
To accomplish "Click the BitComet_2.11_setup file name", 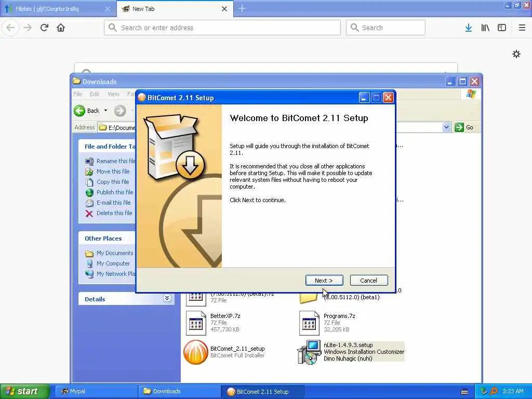I will tap(237, 349).
